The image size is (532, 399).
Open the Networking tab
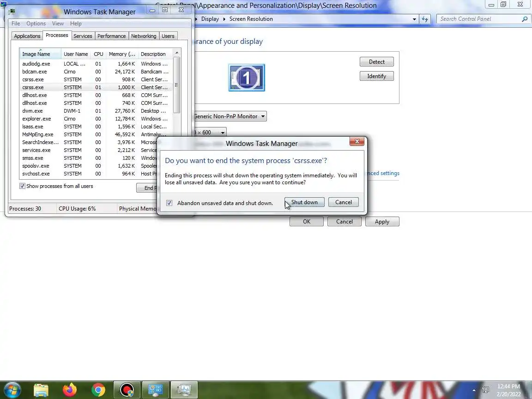(144, 36)
